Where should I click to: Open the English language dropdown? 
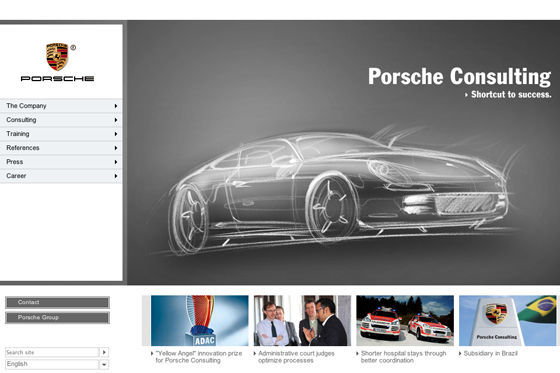coord(57,364)
